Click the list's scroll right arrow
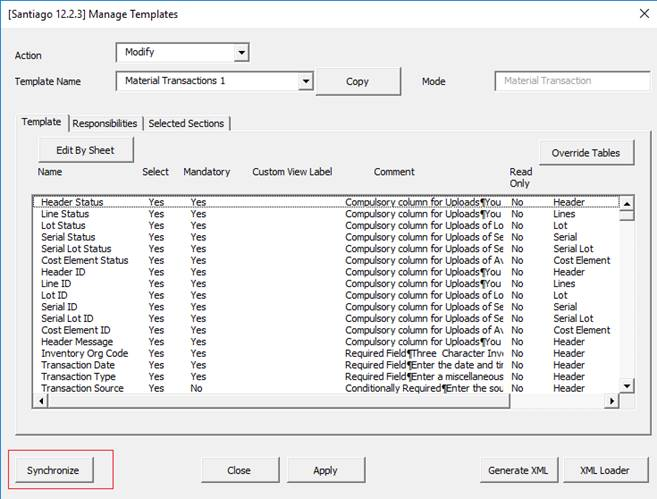The image size is (657, 499). [x=612, y=401]
